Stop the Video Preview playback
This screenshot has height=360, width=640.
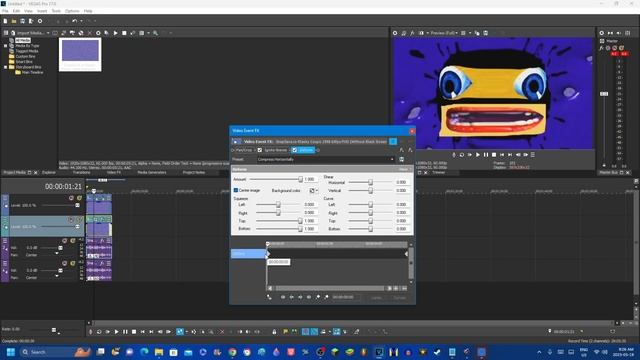pos(494,155)
